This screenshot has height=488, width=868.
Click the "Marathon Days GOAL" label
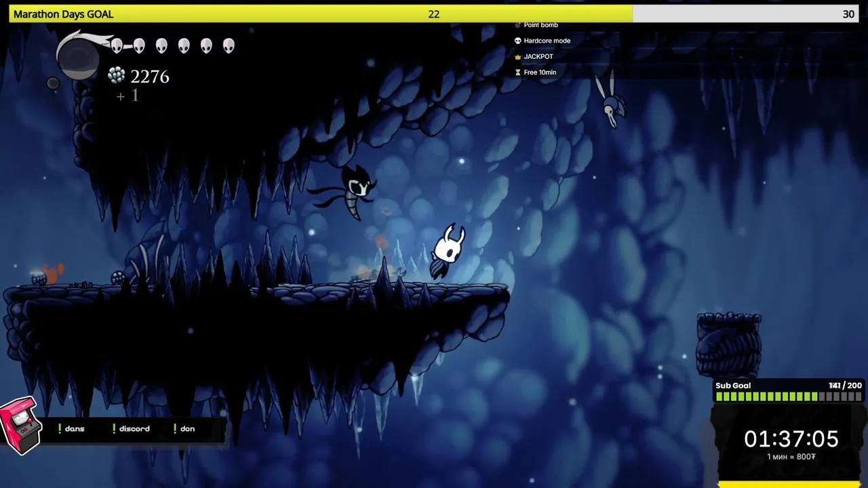click(64, 14)
